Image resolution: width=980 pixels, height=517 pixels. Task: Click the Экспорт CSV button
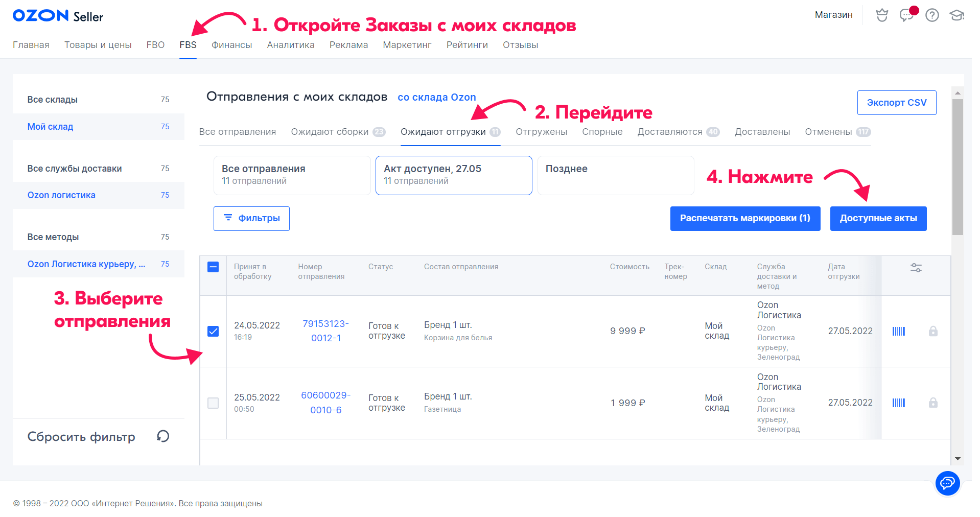tap(897, 103)
